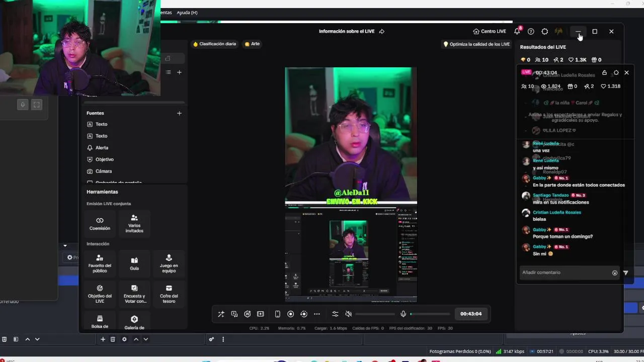Open the notifications bell in LIVE Studio
The width and height of the screenshot is (644, 362).
517,31
